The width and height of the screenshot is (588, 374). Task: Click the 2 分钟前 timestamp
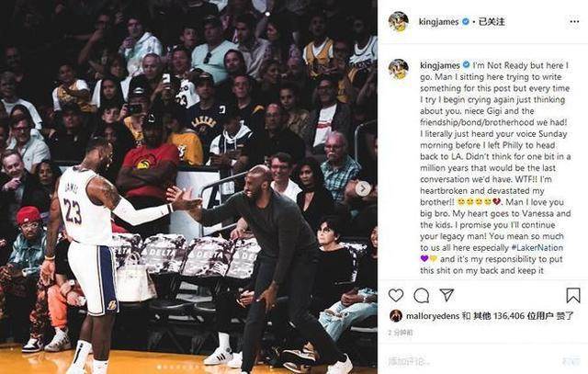click(401, 333)
